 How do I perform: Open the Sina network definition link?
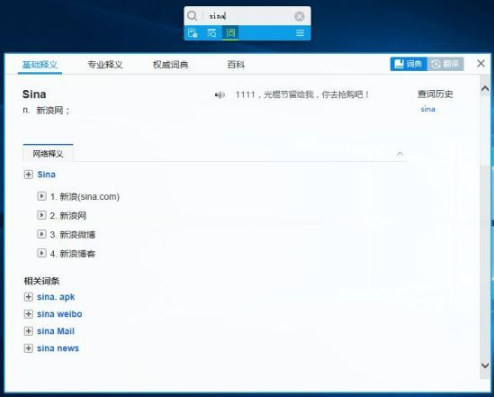pos(46,174)
